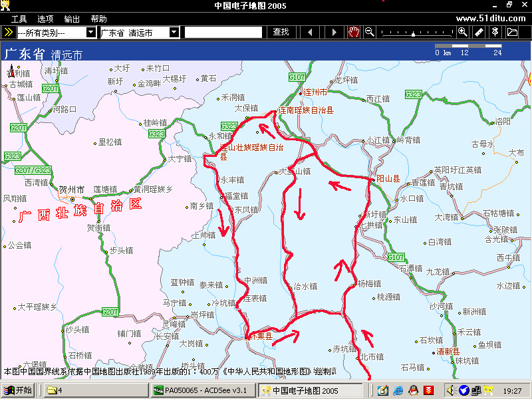This screenshot has height=399, width=532.
Task: Select the pushpin marker tool
Action: coord(495,32)
